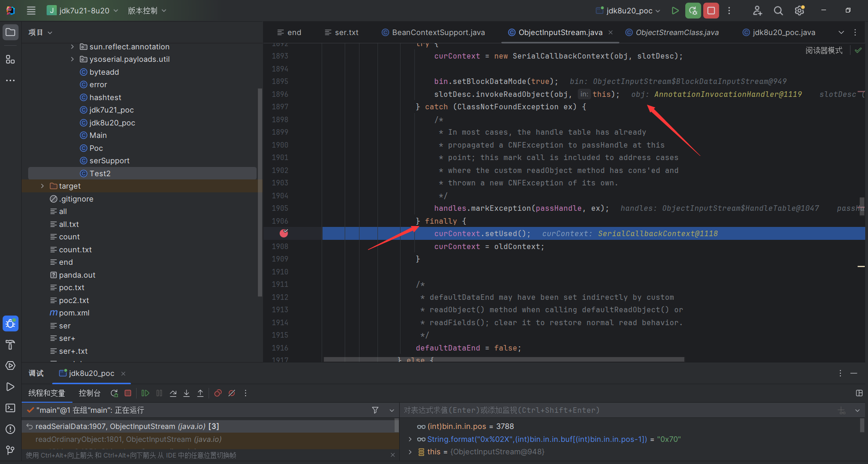
Task: Dismiss the frame-switching hint bar
Action: (393, 455)
